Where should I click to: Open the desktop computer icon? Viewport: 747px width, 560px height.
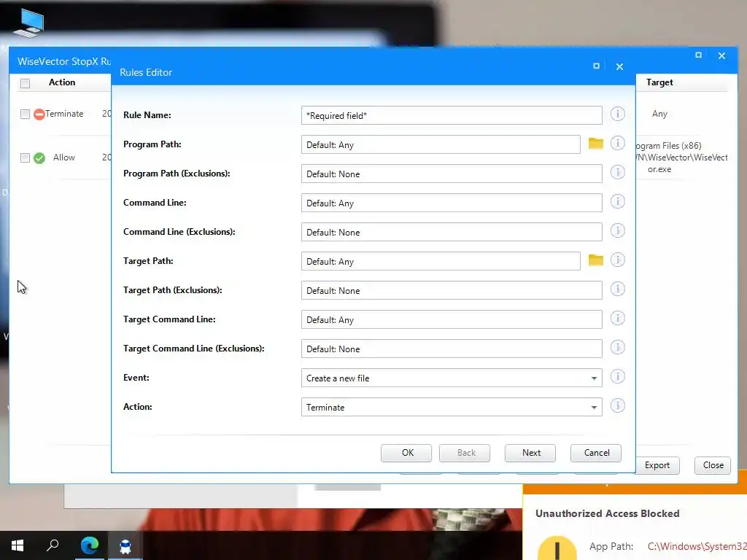[28, 23]
